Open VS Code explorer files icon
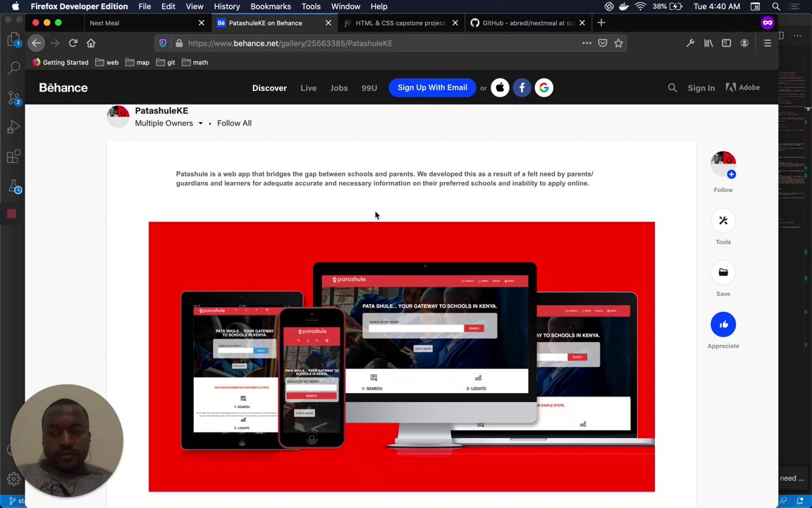812x508 pixels. coord(13,40)
